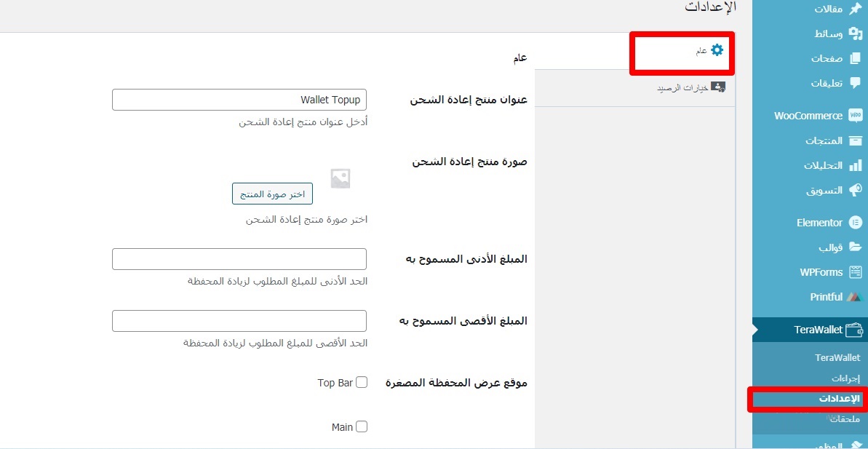Click the archive box icon beside المنتجات
The image size is (868, 449).
click(855, 140)
